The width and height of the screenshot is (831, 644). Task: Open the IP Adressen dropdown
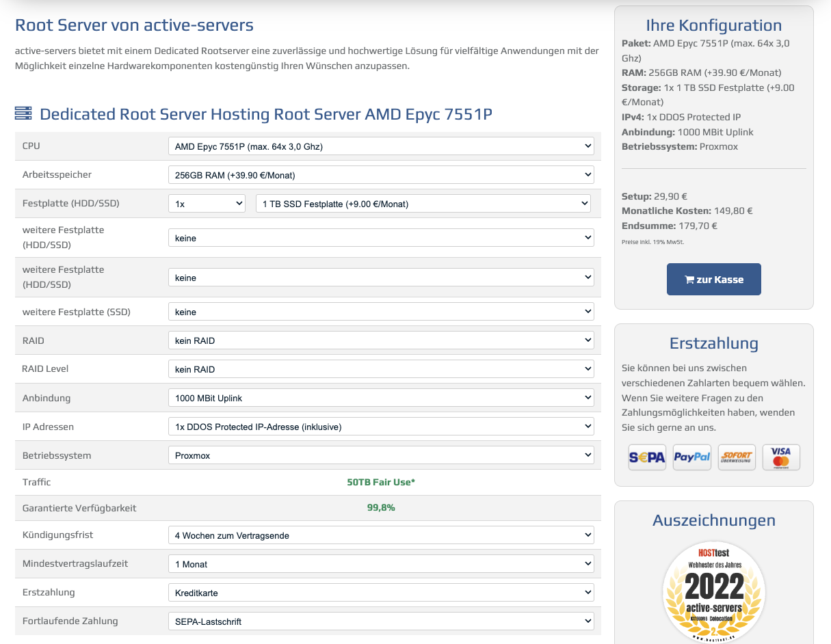click(x=381, y=427)
